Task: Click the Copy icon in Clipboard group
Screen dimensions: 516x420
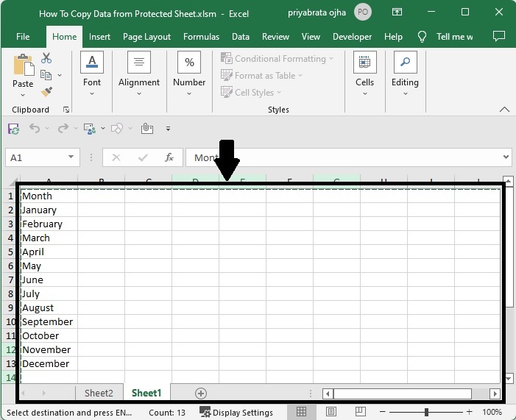Action: tap(46, 75)
